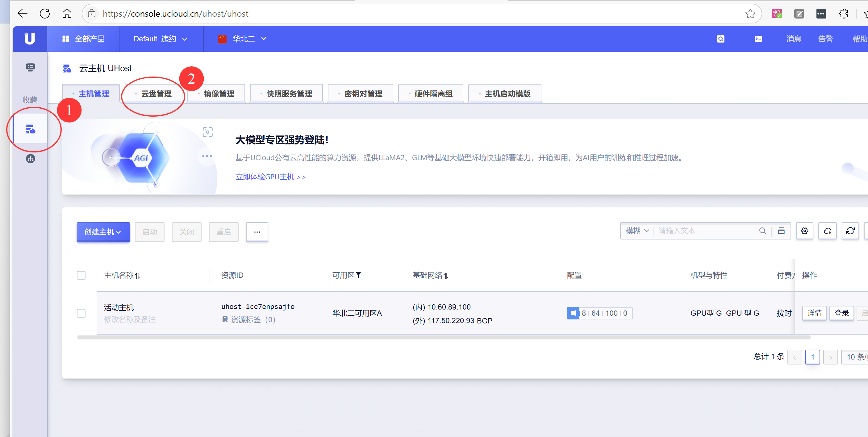Open browser home page icon
This screenshot has width=868, height=437.
coord(67,14)
